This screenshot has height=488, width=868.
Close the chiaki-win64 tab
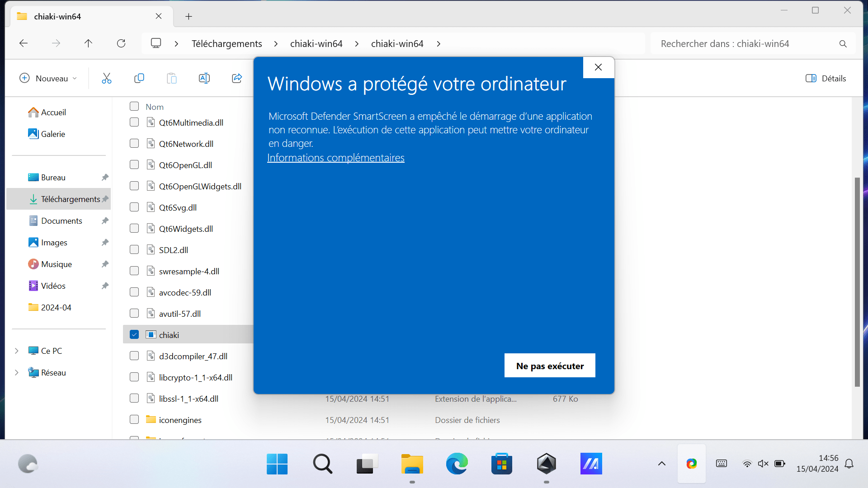click(x=159, y=16)
